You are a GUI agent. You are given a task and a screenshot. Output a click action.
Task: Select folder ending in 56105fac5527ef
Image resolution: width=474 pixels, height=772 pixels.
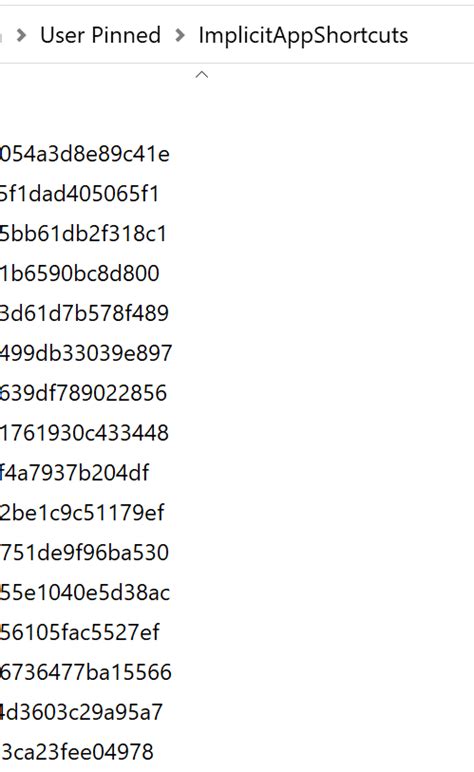click(80, 633)
